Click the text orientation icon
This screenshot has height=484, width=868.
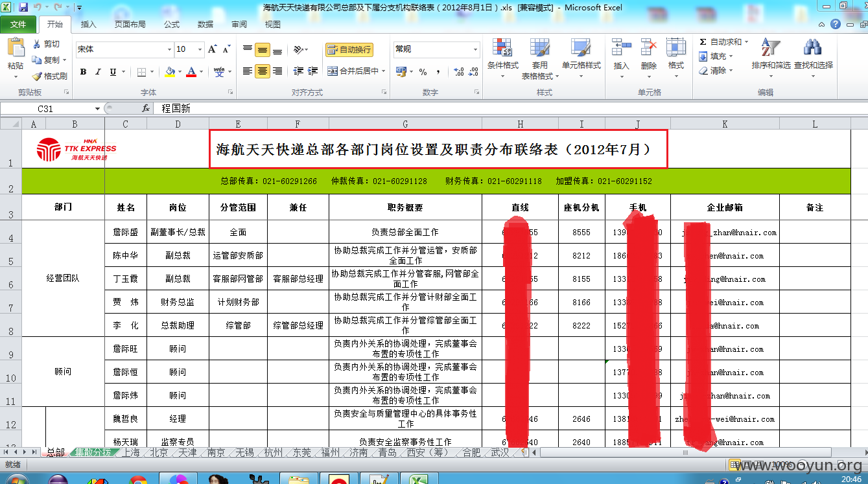pos(298,50)
